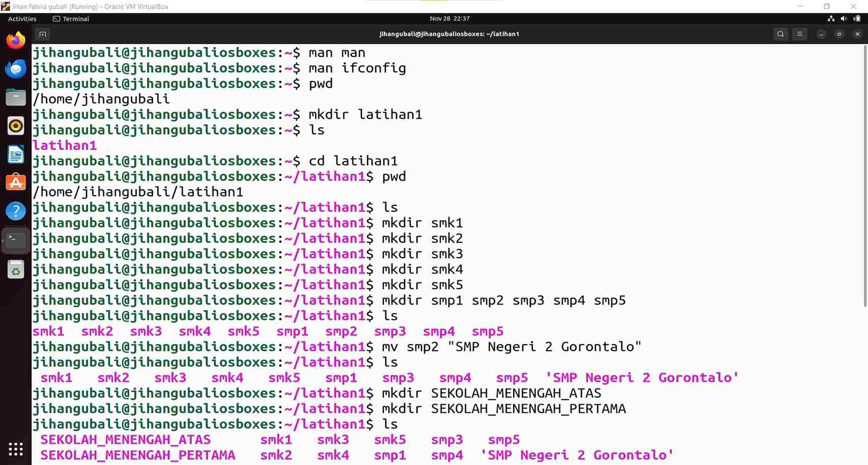The width and height of the screenshot is (868, 465).
Task: Click the terminal window title text
Action: 449,34
